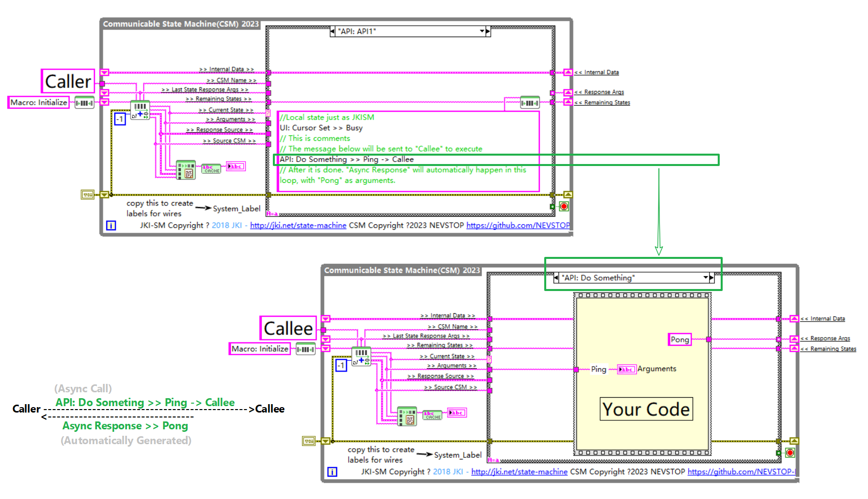Open the "API: Do Something" case selector dropdown
The height and width of the screenshot is (499, 868).
(x=707, y=278)
